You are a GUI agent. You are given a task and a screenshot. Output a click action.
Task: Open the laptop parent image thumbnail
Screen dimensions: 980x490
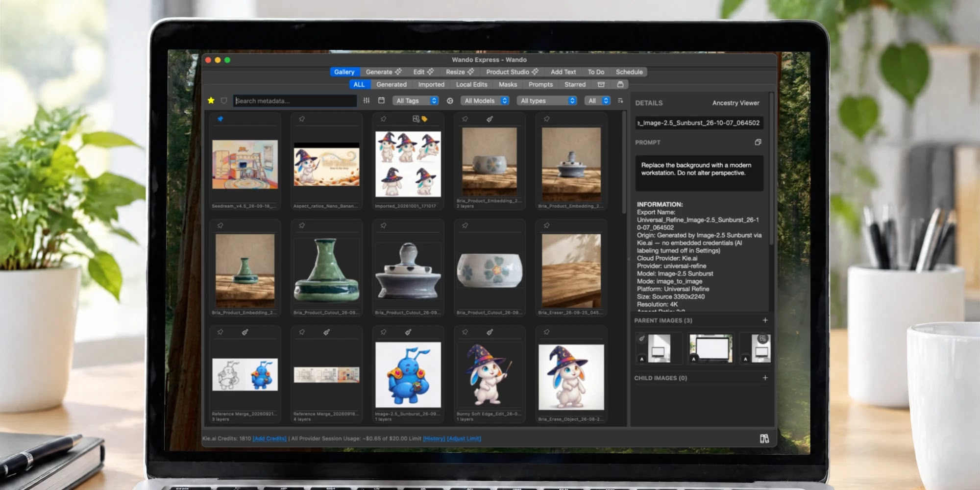point(711,348)
